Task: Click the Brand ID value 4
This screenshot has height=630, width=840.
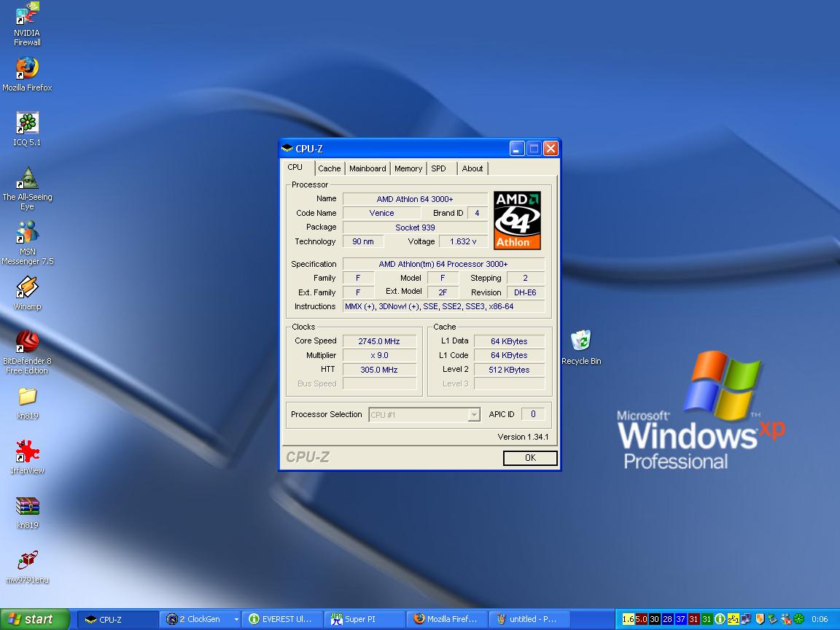Action: (x=477, y=213)
